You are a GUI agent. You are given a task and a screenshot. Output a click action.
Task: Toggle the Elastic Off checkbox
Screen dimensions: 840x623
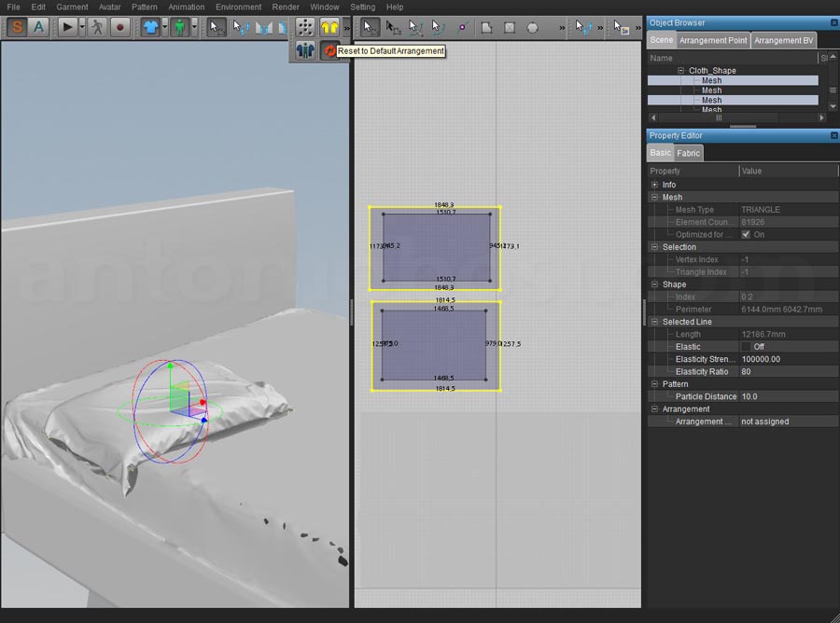pos(746,347)
